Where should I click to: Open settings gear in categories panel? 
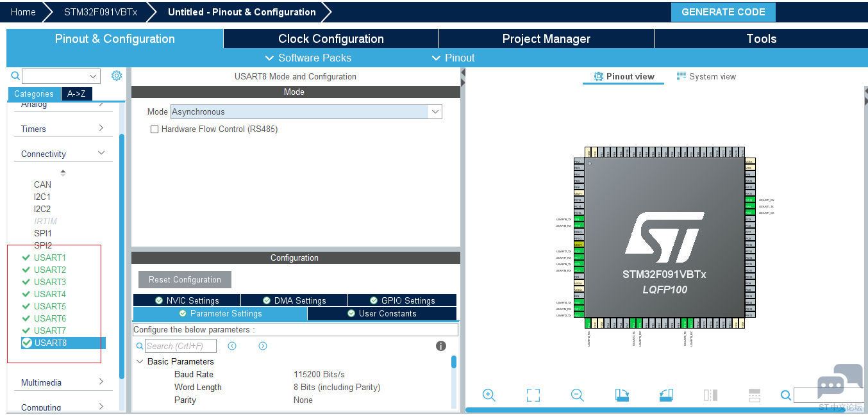pos(116,76)
